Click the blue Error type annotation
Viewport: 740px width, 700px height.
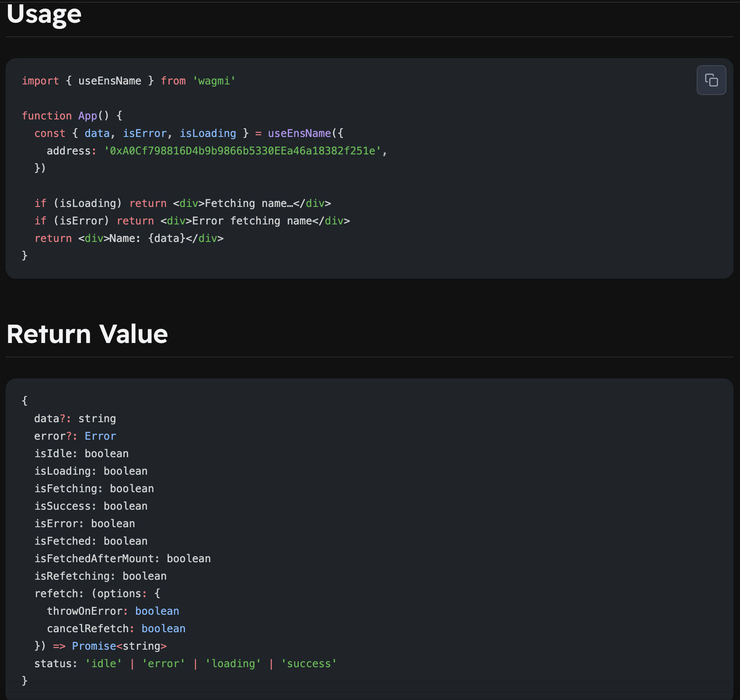(x=100, y=436)
